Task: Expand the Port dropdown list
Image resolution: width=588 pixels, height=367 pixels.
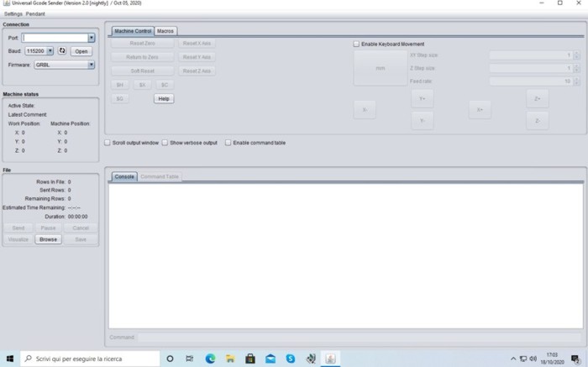Action: click(x=92, y=38)
